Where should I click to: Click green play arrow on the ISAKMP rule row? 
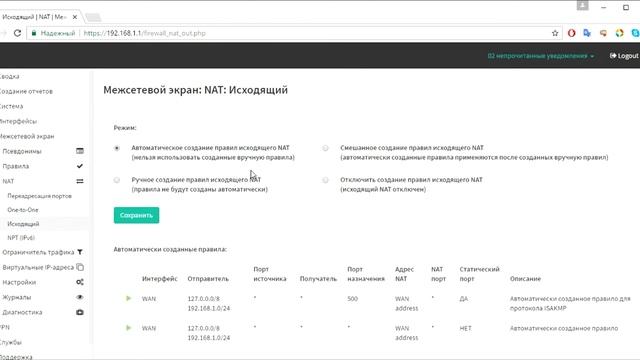(x=128, y=298)
